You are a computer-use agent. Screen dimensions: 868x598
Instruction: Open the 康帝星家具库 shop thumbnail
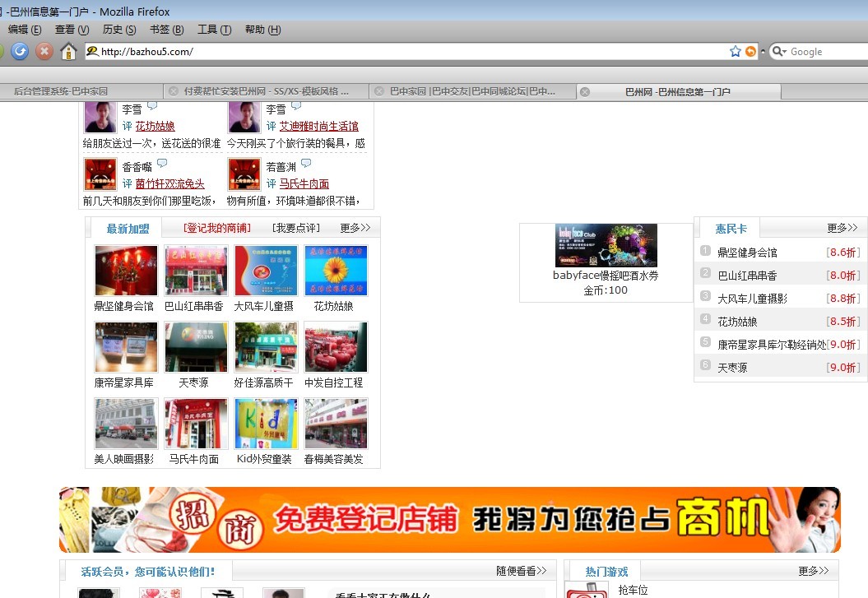tap(126, 347)
